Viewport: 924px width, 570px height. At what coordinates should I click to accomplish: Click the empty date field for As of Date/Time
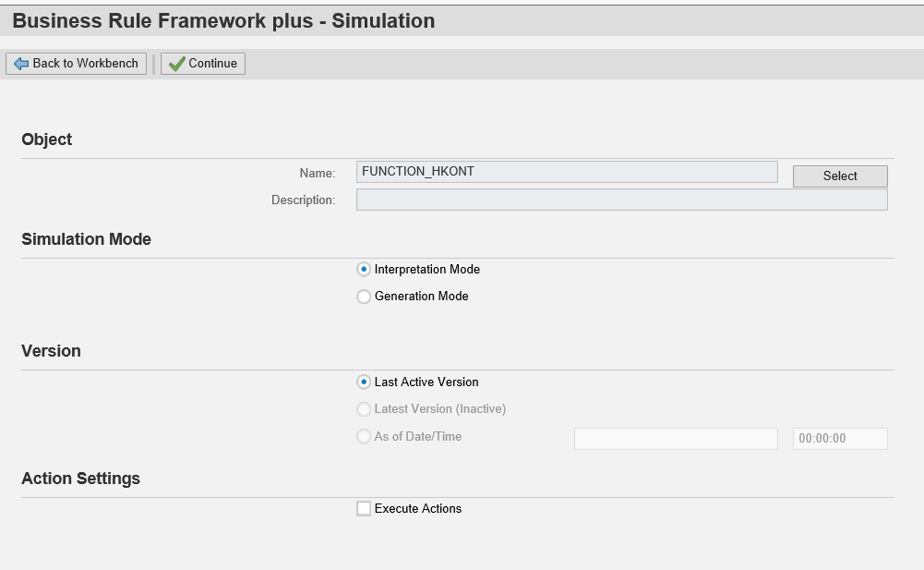click(x=676, y=439)
